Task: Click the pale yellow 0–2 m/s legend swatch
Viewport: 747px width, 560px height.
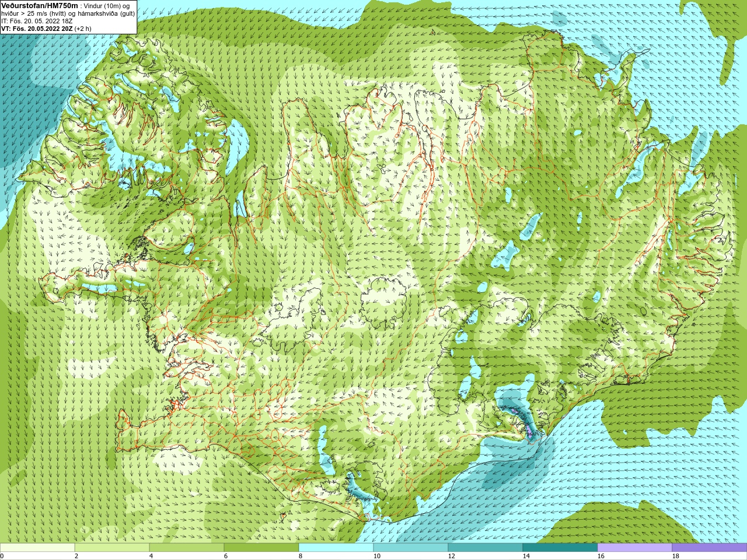Action: click(x=37, y=548)
